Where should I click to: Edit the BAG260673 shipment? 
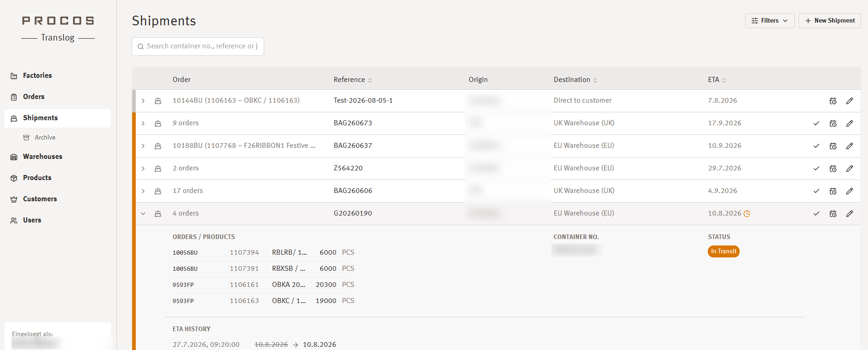pyautogui.click(x=850, y=123)
